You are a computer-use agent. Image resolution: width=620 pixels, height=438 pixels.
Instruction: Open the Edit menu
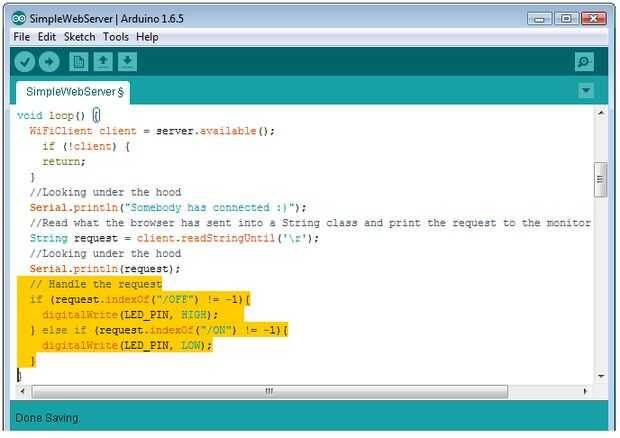47,37
